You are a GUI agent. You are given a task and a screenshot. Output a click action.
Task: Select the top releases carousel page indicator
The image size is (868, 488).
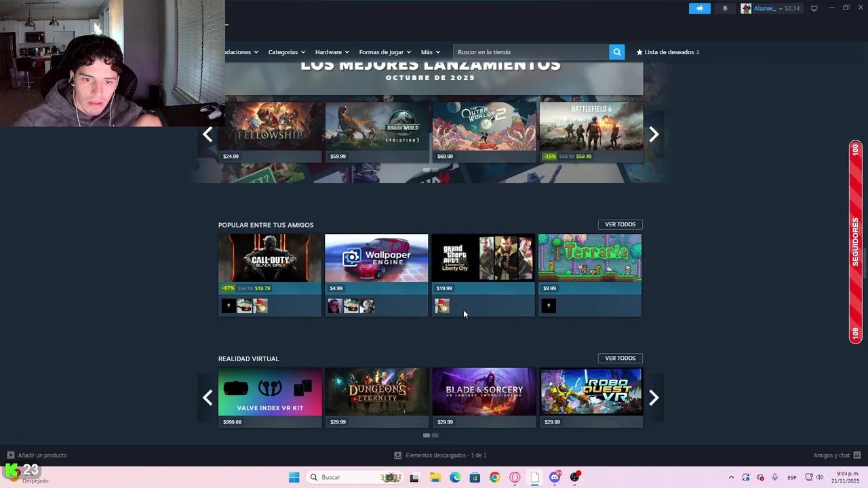[426, 169]
